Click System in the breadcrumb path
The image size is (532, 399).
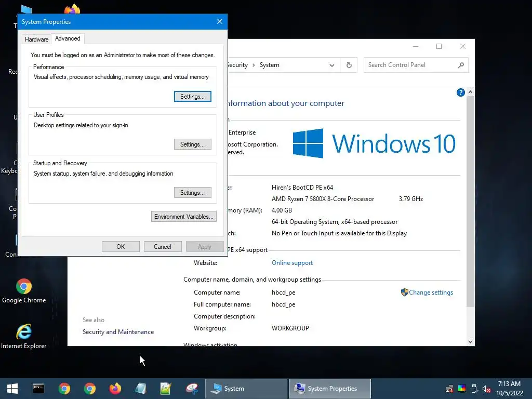click(x=270, y=65)
